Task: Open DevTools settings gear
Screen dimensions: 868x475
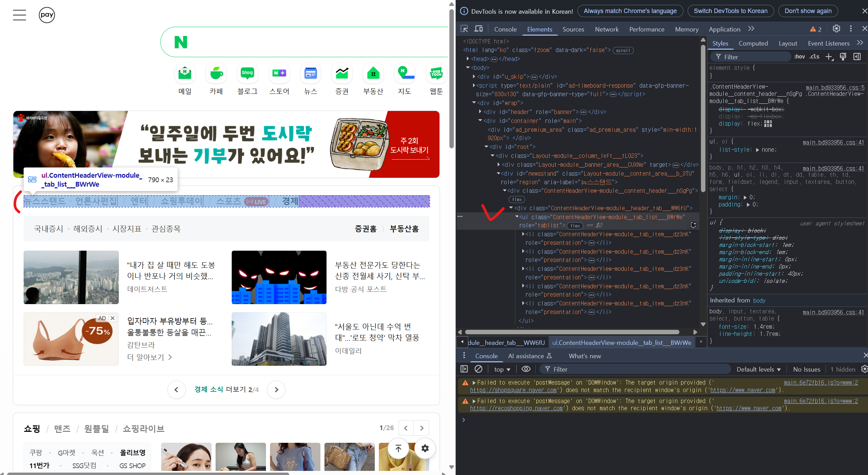Action: pyautogui.click(x=836, y=29)
